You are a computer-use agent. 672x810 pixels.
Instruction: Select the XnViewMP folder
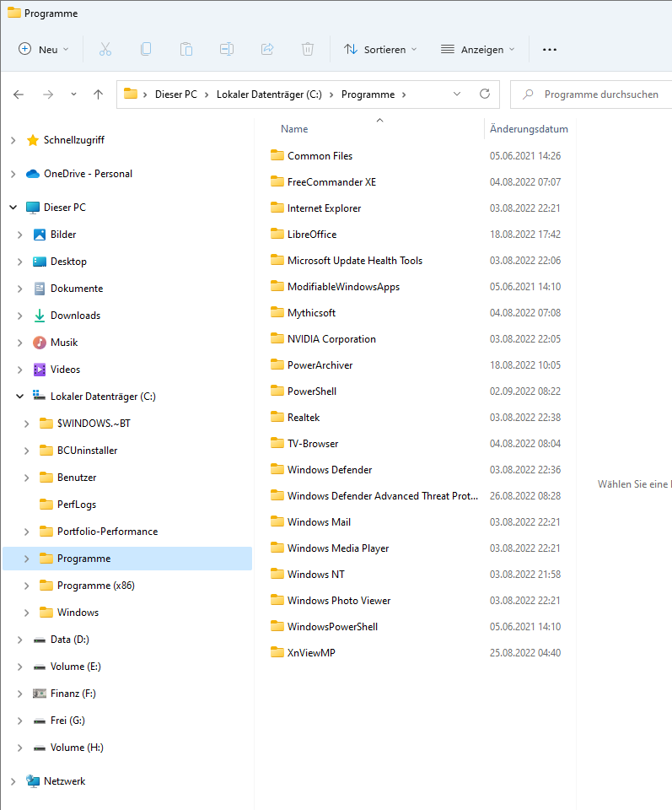[311, 652]
